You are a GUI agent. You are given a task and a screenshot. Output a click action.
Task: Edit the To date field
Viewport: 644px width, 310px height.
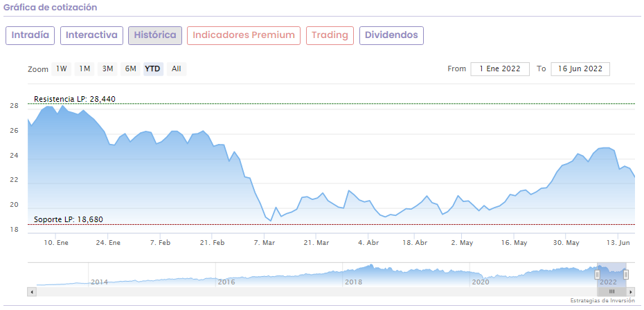pos(580,69)
